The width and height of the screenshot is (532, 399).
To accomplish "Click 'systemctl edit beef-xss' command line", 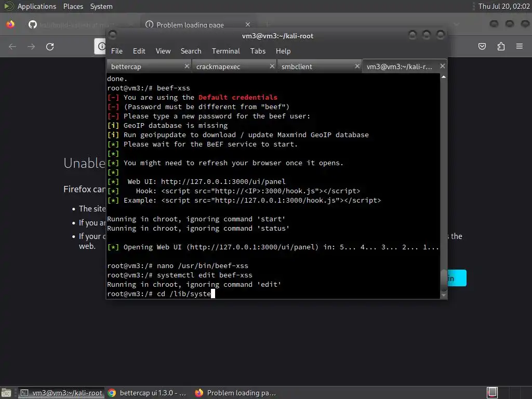I will (x=180, y=275).
